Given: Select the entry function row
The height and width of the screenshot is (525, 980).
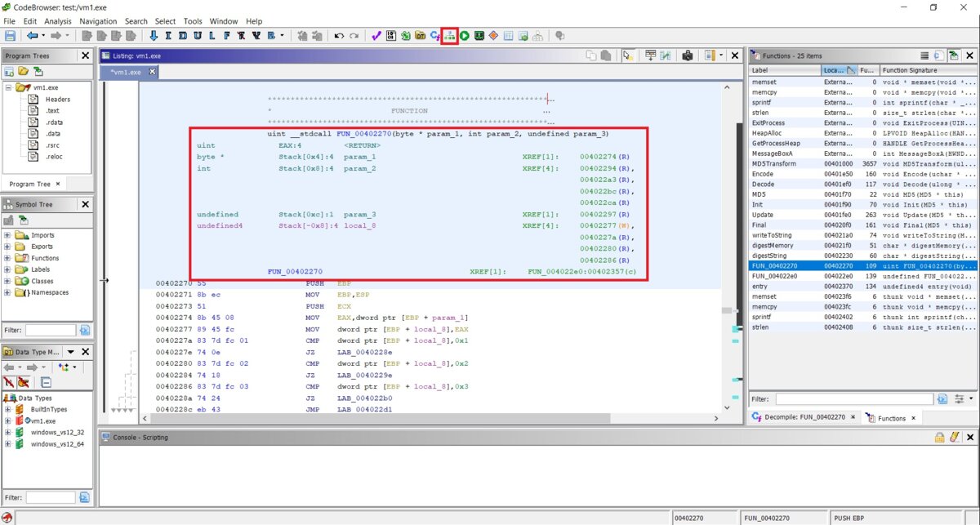Looking at the screenshot, I should point(862,287).
